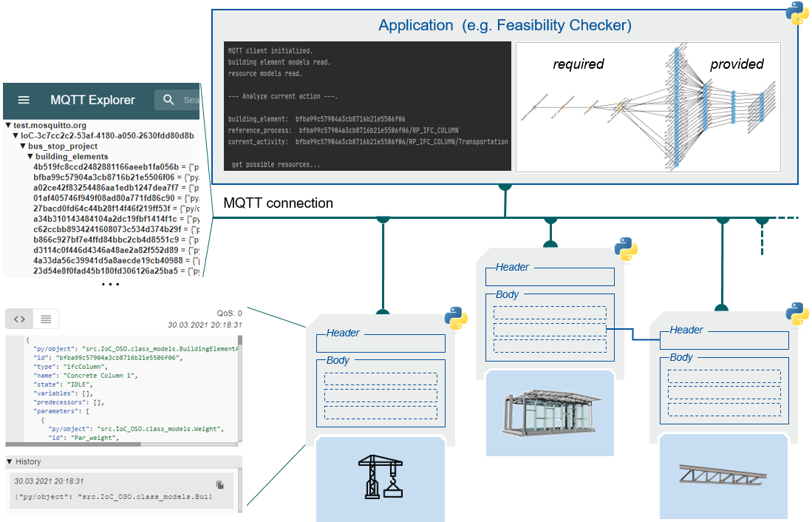Click the Application (e.g. Feasibility Checker) title
812x522 pixels.
[x=505, y=25]
